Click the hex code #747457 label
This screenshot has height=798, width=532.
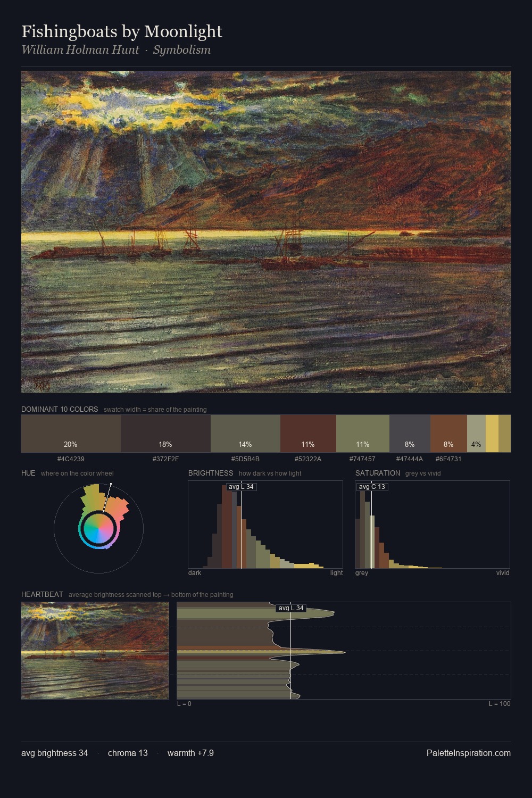pos(362,459)
